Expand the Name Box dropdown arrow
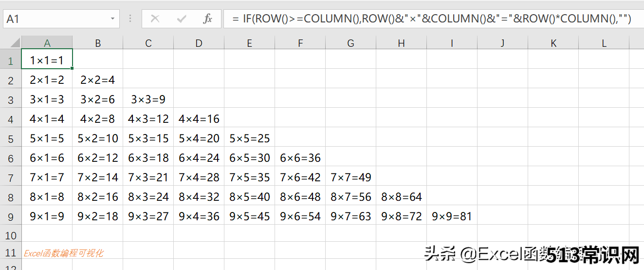 click(x=113, y=19)
